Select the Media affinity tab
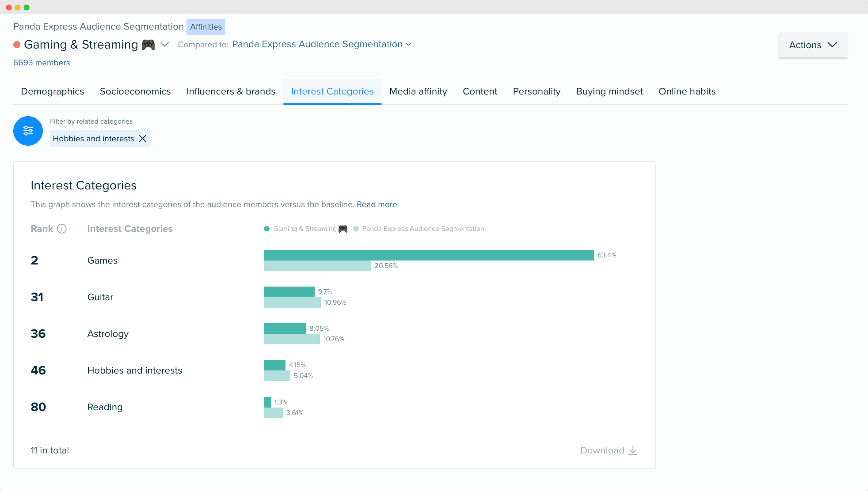The height and width of the screenshot is (491, 868). tap(418, 91)
